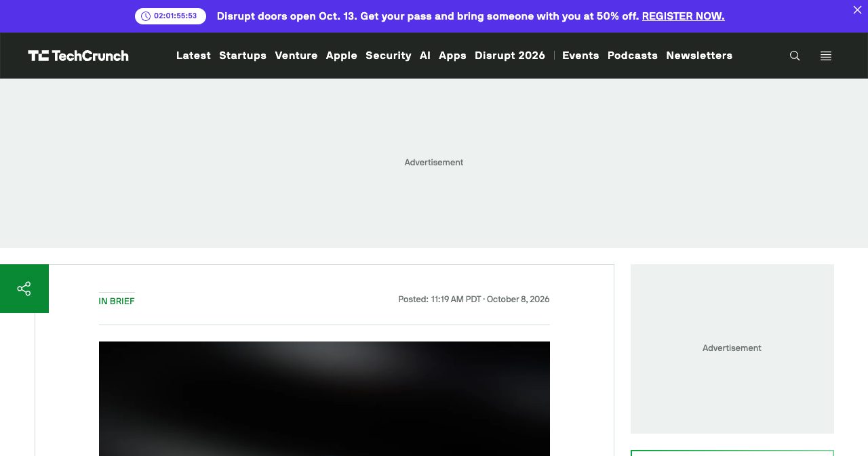
Task: Open the Apps section
Action: (452, 56)
